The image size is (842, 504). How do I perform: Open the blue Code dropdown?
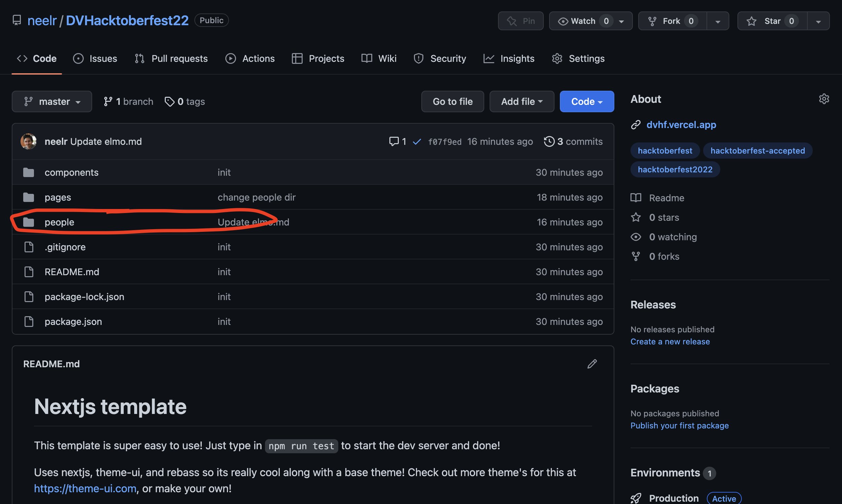coord(587,101)
